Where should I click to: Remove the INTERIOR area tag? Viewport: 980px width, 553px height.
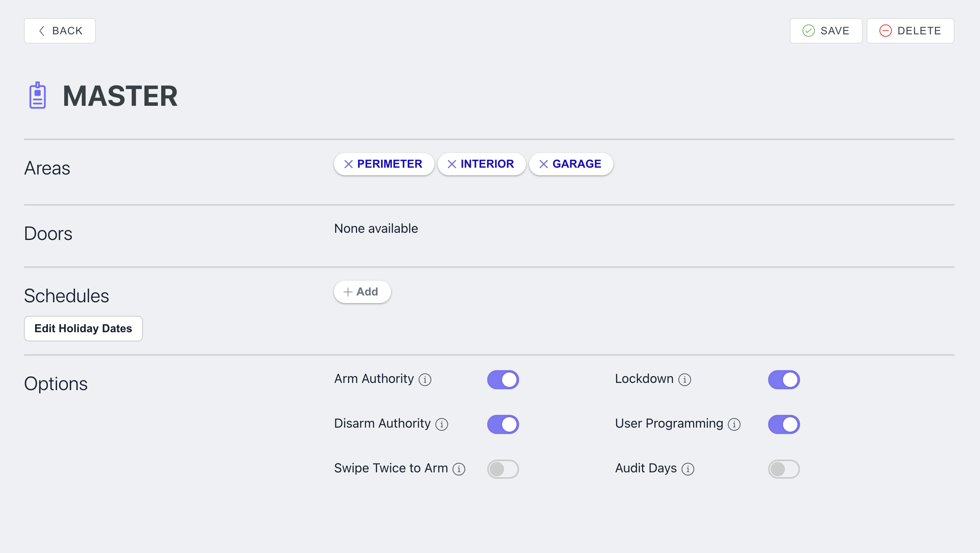point(452,164)
